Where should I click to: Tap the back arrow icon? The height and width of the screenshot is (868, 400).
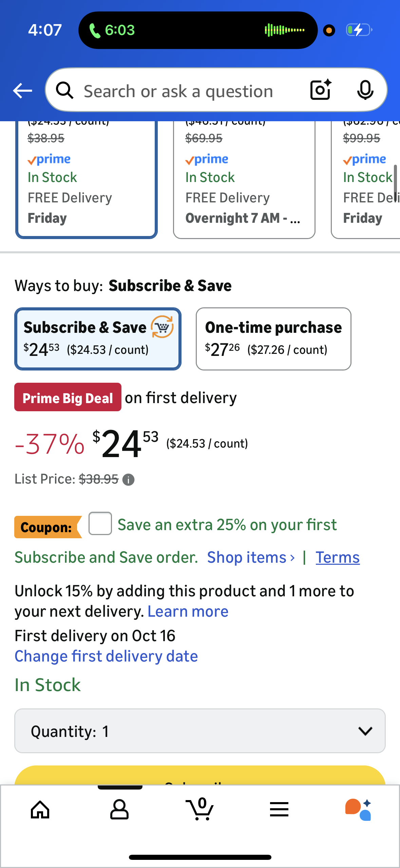22,91
